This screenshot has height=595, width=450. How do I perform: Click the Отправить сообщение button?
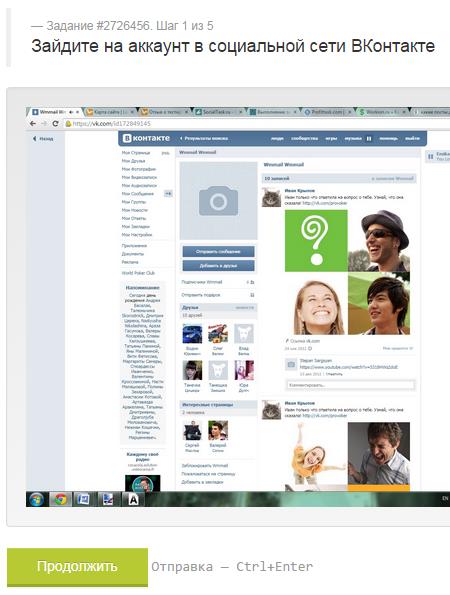pyautogui.click(x=218, y=252)
